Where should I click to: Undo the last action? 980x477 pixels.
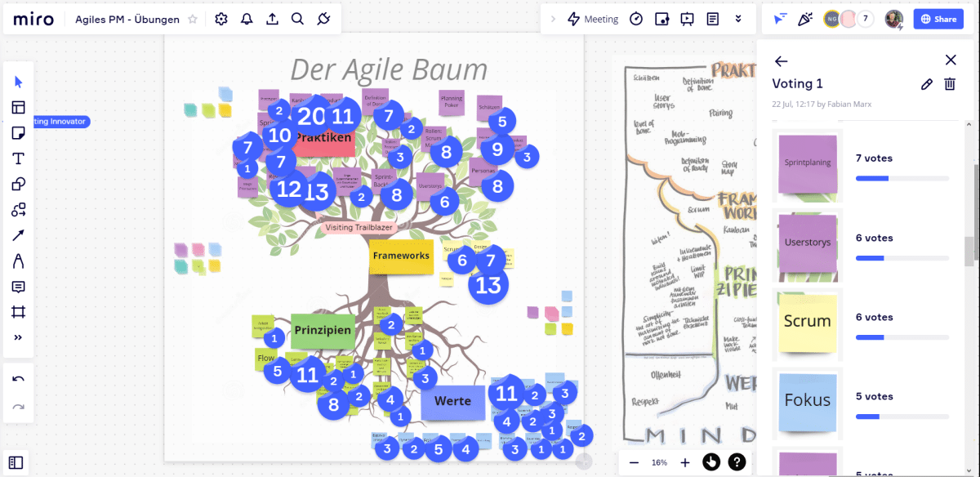coord(19,379)
